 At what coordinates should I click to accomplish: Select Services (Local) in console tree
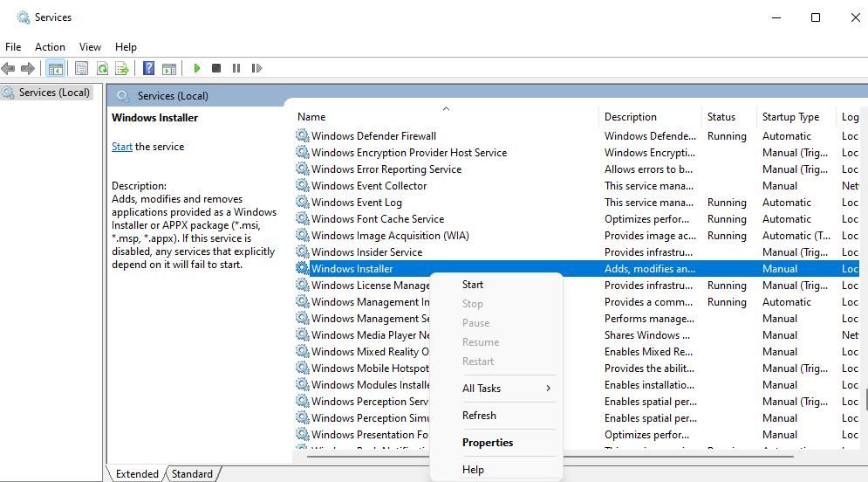click(x=54, y=93)
